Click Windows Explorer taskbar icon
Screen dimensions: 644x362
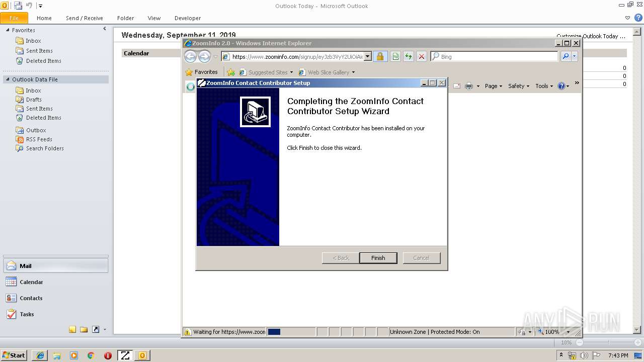57,355
